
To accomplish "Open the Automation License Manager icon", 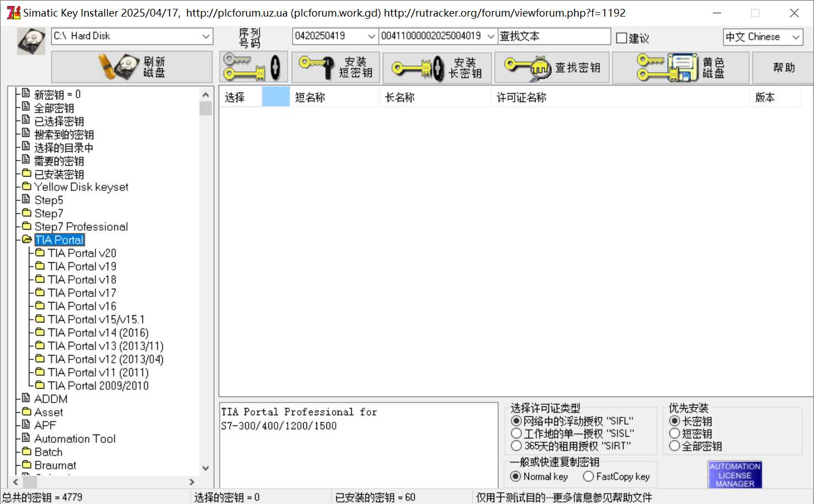I will tap(735, 475).
